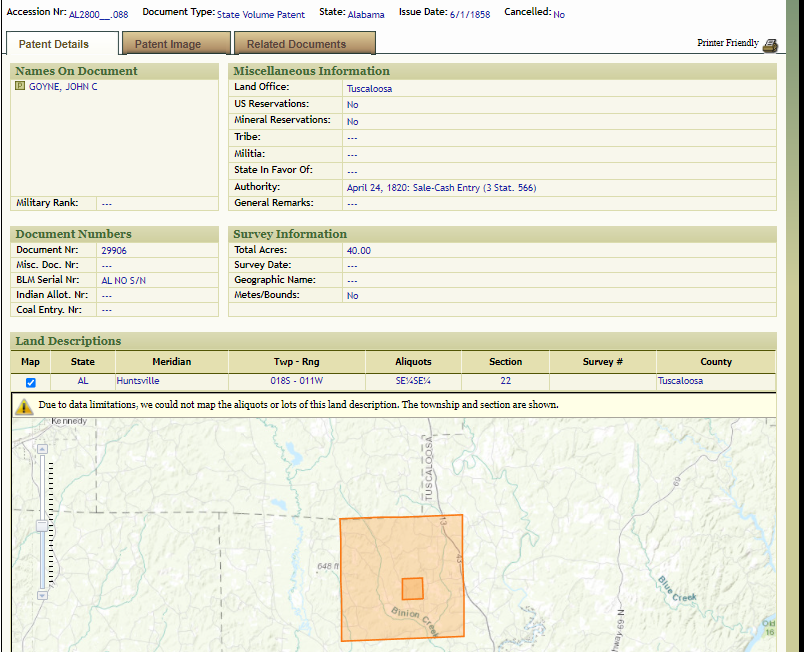Click the yellow warning triangle icon
The width and height of the screenshot is (804, 652).
pyautogui.click(x=24, y=406)
